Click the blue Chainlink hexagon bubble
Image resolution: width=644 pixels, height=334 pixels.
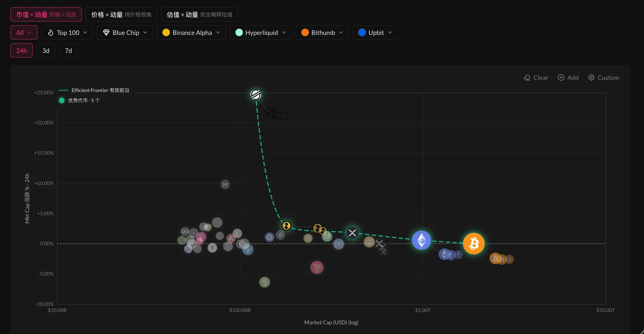point(269,237)
